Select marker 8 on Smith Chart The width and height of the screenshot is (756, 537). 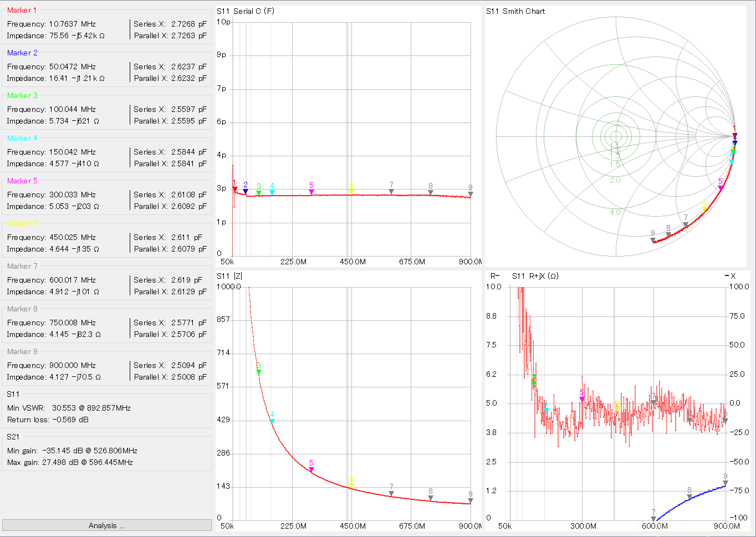point(668,235)
